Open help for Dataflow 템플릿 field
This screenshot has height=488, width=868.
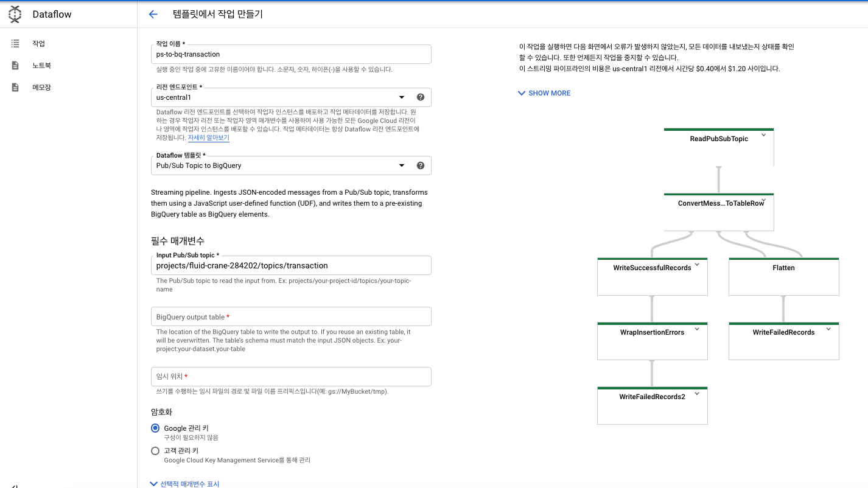[420, 166]
